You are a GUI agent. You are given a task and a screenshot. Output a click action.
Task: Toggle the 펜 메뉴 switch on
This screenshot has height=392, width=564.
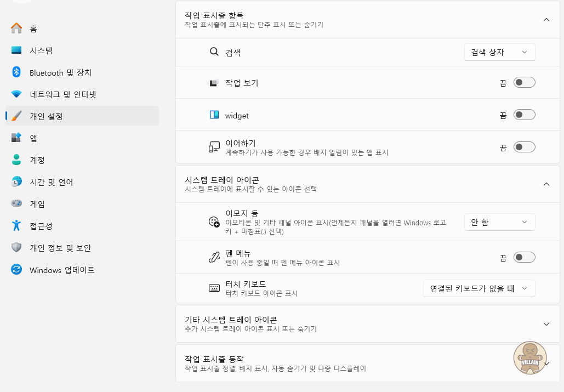524,257
